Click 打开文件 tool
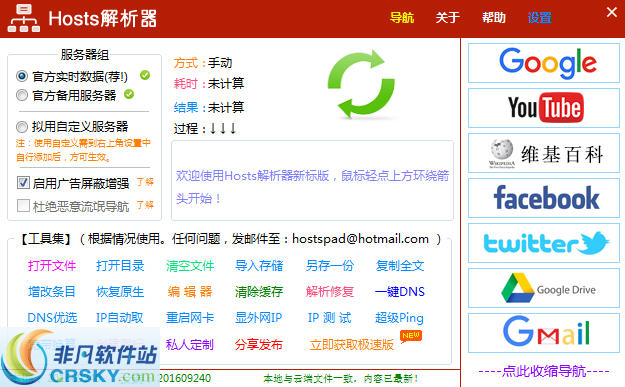This screenshot has height=387, width=625. 52,265
